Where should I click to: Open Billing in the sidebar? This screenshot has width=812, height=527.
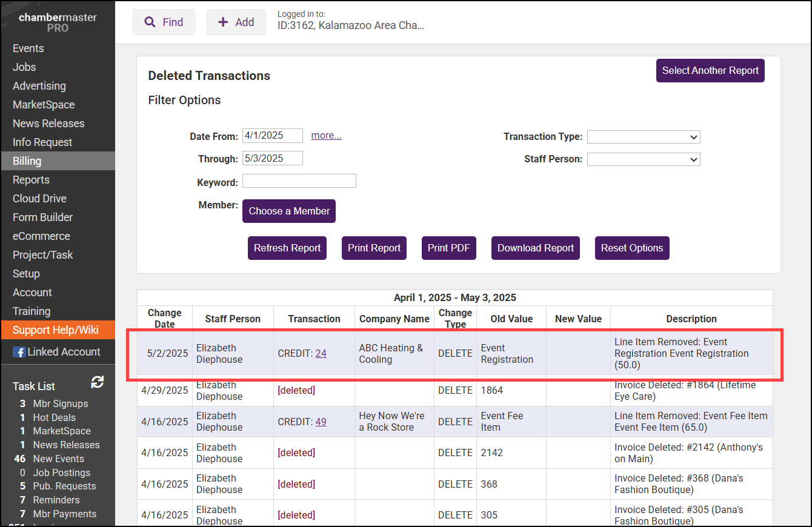tap(27, 161)
